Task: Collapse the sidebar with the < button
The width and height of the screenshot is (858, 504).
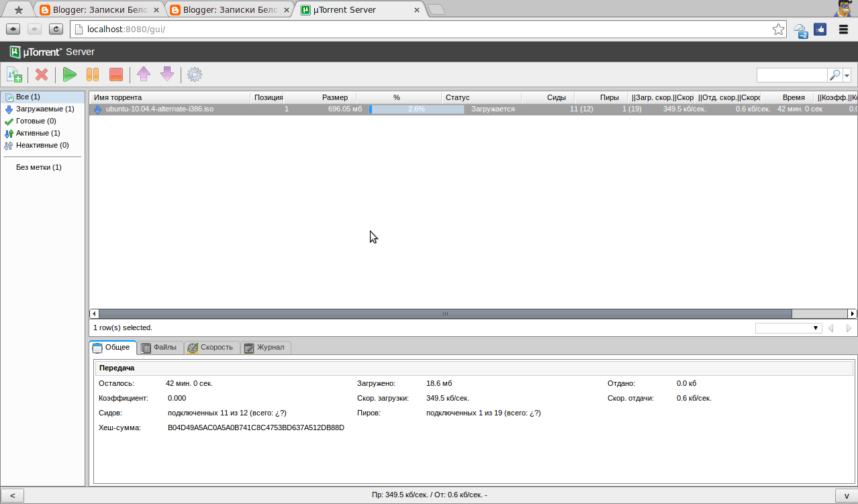Action: pos(12,496)
